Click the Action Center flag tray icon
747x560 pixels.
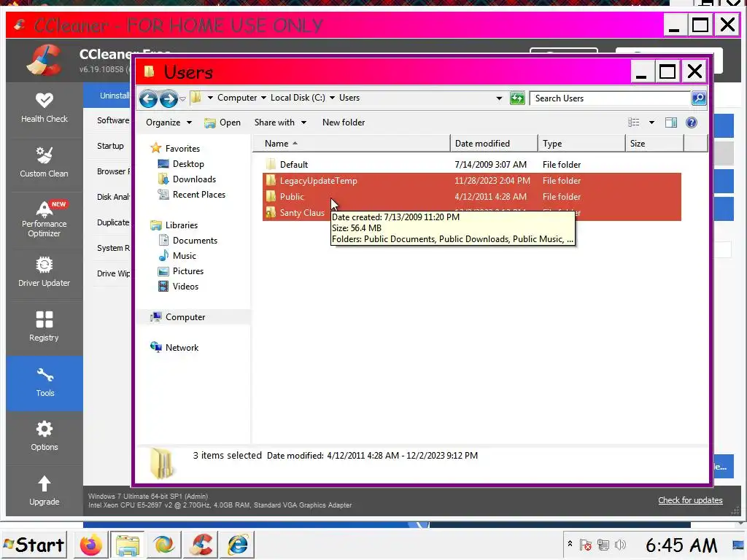tap(586, 545)
